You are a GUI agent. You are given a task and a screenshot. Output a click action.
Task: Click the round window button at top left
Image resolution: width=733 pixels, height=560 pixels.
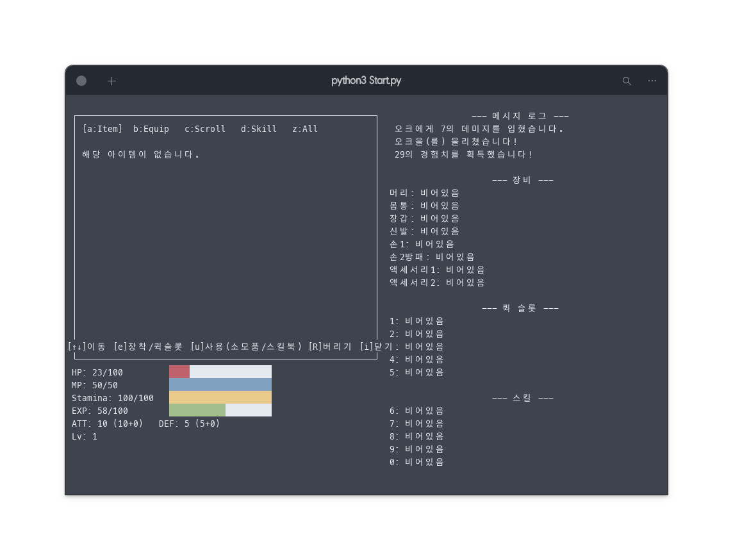pyautogui.click(x=81, y=81)
